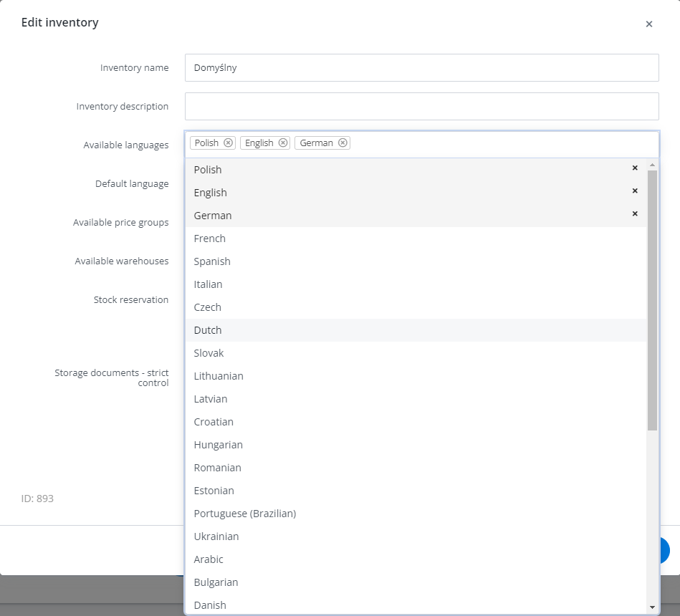This screenshot has width=680, height=616.
Task: Add Croatian to available languages
Action: point(416,422)
